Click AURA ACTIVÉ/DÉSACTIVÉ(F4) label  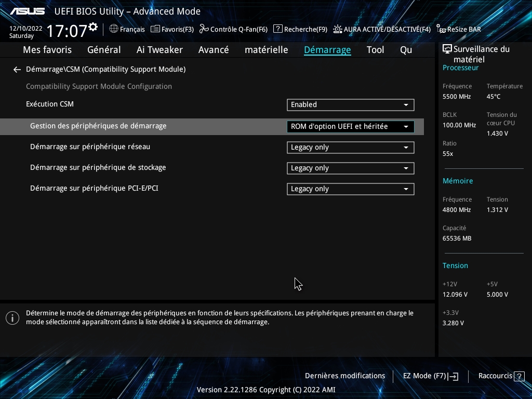(x=387, y=30)
